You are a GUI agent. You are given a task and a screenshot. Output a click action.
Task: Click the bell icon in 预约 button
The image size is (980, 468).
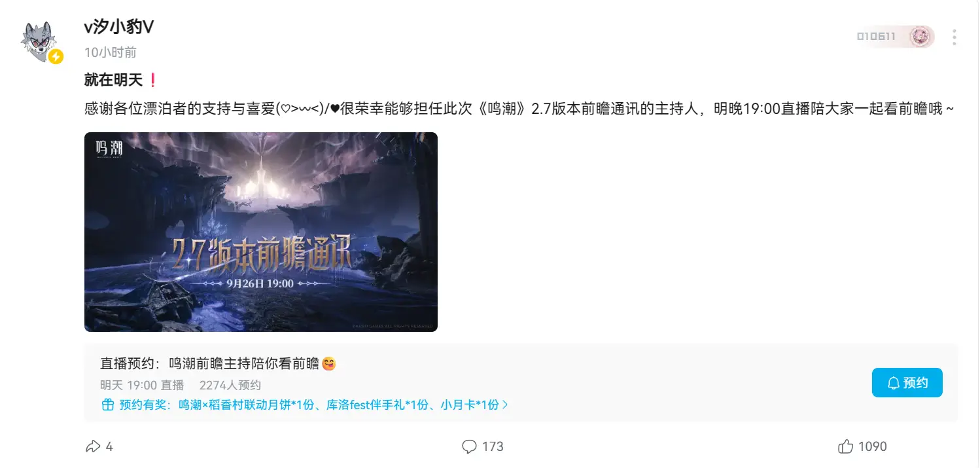893,383
